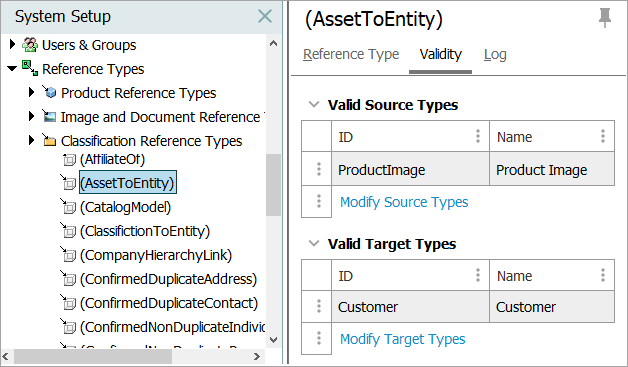Select (CompanyHierarchyLink) reference type
The width and height of the screenshot is (628, 367).
(156, 255)
